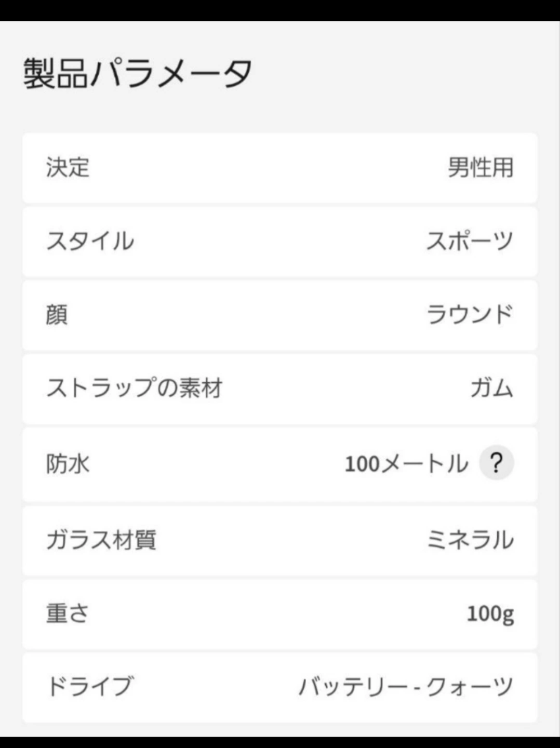Open the waterproof help question mark icon
This screenshot has width=560, height=748.
(496, 462)
